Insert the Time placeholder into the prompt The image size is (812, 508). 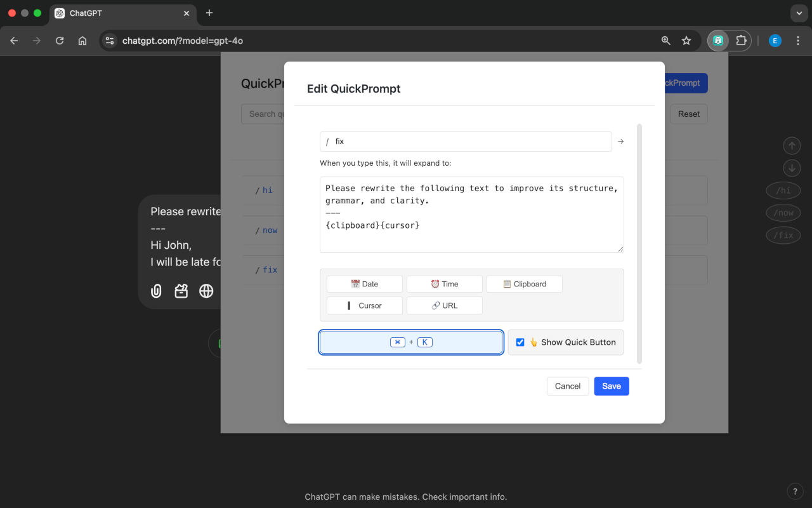pos(444,284)
